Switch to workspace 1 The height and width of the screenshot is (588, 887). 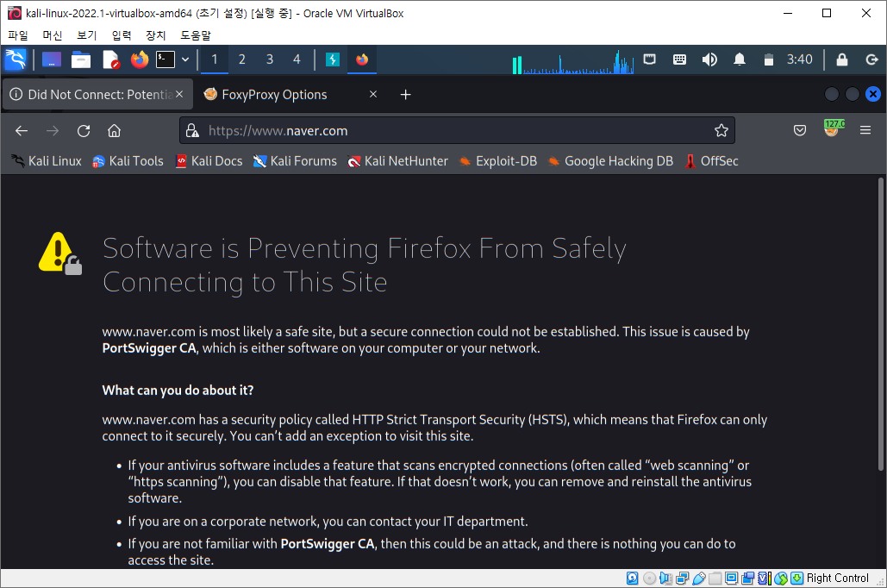(x=215, y=59)
